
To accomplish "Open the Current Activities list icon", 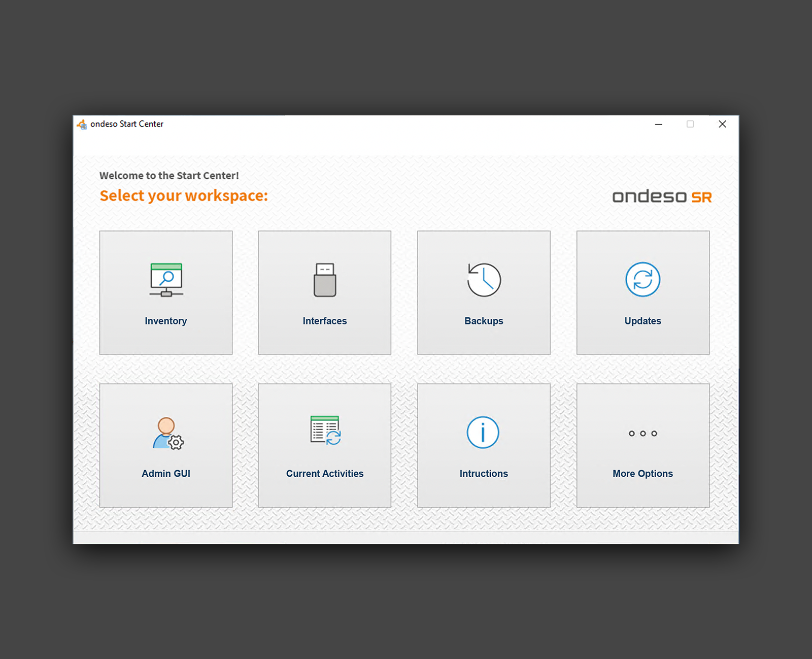I will tap(325, 431).
